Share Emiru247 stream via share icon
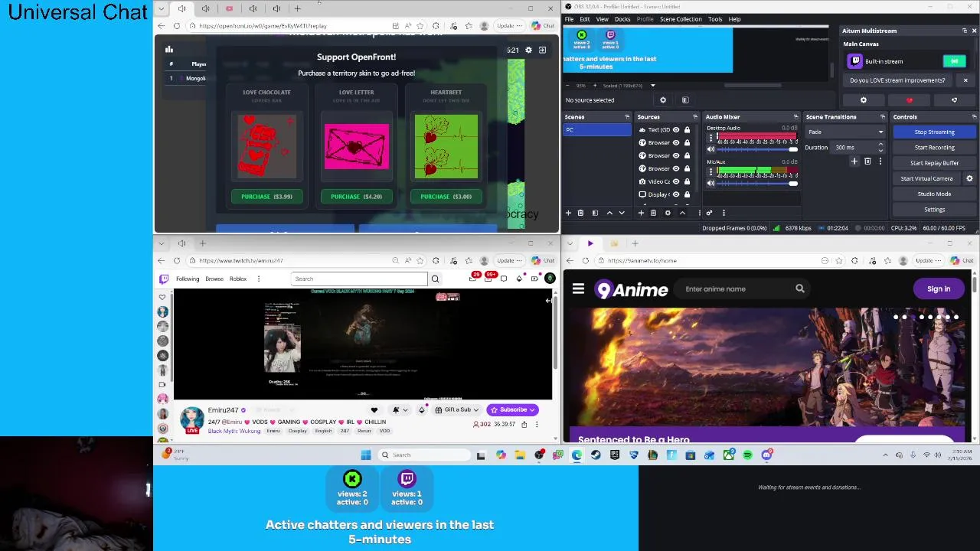Image resolution: width=980 pixels, height=551 pixels. coord(524,424)
